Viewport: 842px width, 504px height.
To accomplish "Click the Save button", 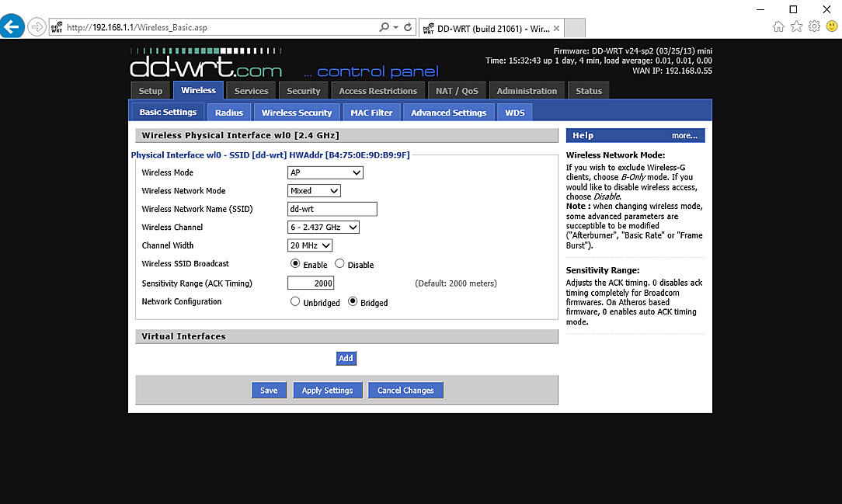I will (x=269, y=390).
